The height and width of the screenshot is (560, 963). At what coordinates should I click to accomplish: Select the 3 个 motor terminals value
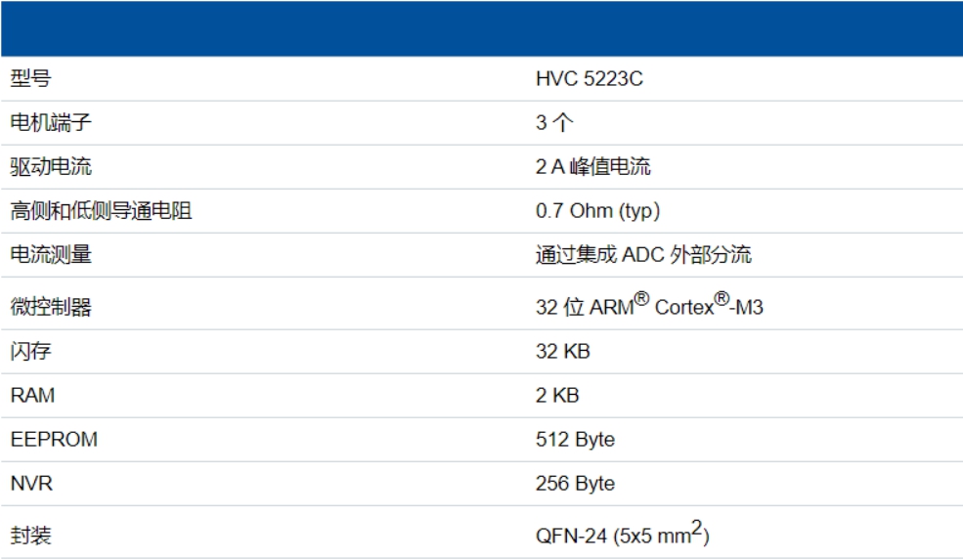553,123
